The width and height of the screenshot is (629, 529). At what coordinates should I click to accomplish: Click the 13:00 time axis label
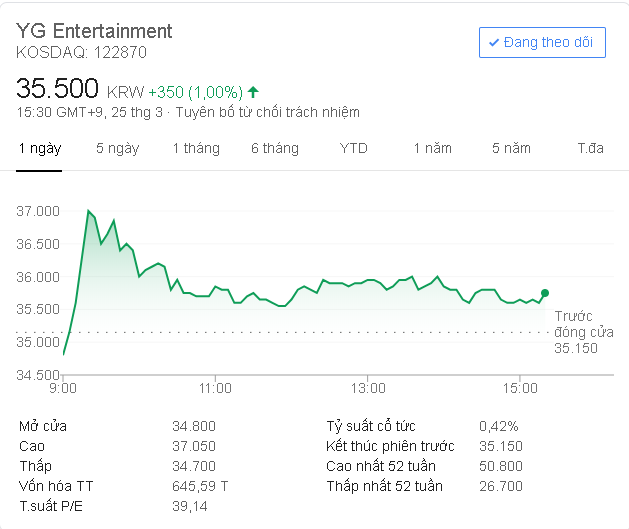[x=368, y=387]
